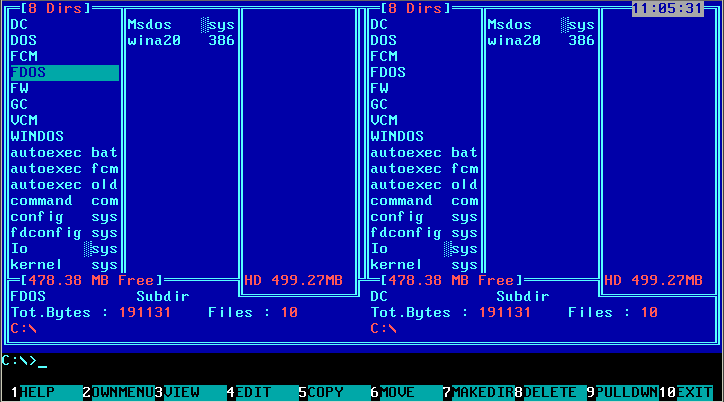This screenshot has width=724, height=402.
Task: Click right panel 478.38 MB Free label
Action: 452,281
